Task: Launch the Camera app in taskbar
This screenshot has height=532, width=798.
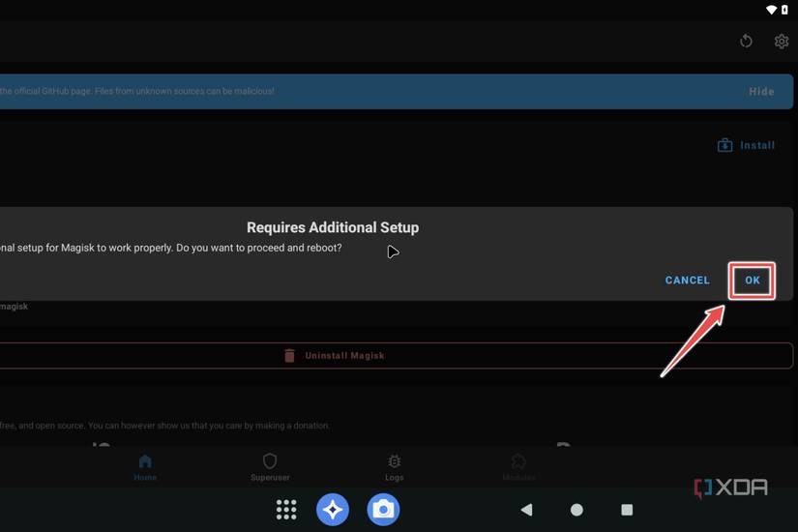Action: click(x=383, y=510)
